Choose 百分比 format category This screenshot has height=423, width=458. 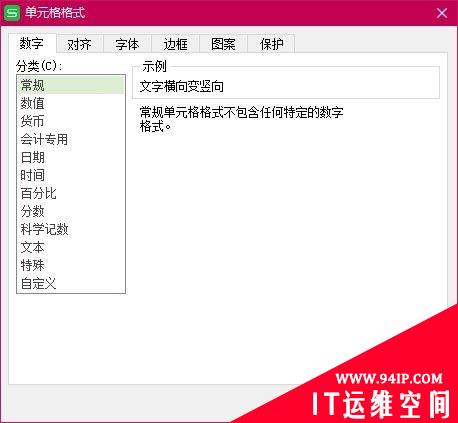71,193
